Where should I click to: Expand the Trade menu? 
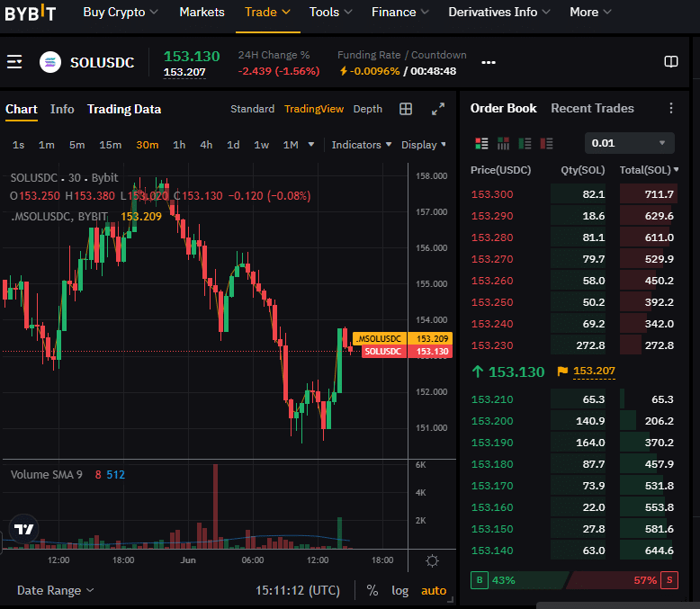point(267,12)
